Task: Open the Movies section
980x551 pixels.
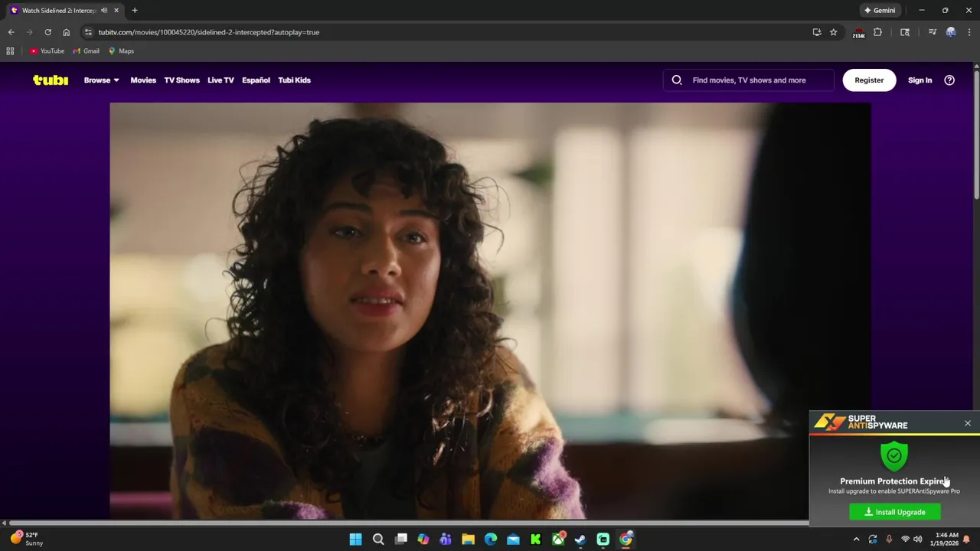Action: [143, 80]
